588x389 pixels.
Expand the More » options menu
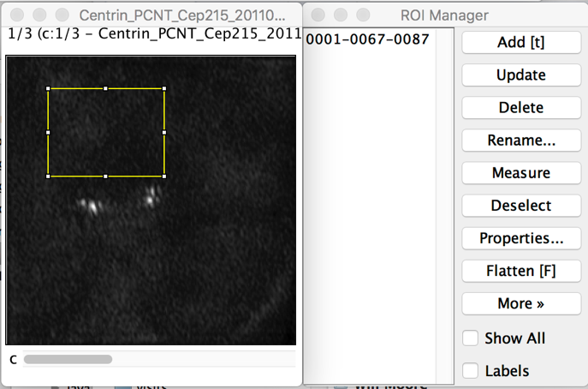coord(521,303)
